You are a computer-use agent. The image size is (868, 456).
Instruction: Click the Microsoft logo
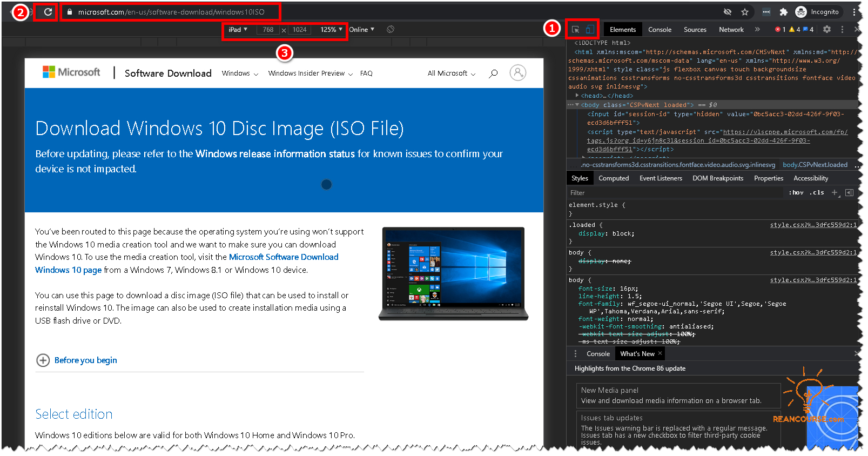(71, 72)
